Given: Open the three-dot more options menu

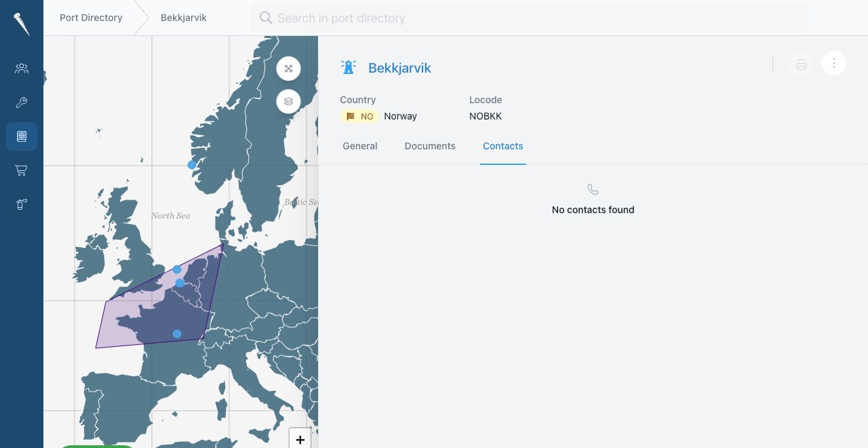Looking at the screenshot, I should [834, 63].
